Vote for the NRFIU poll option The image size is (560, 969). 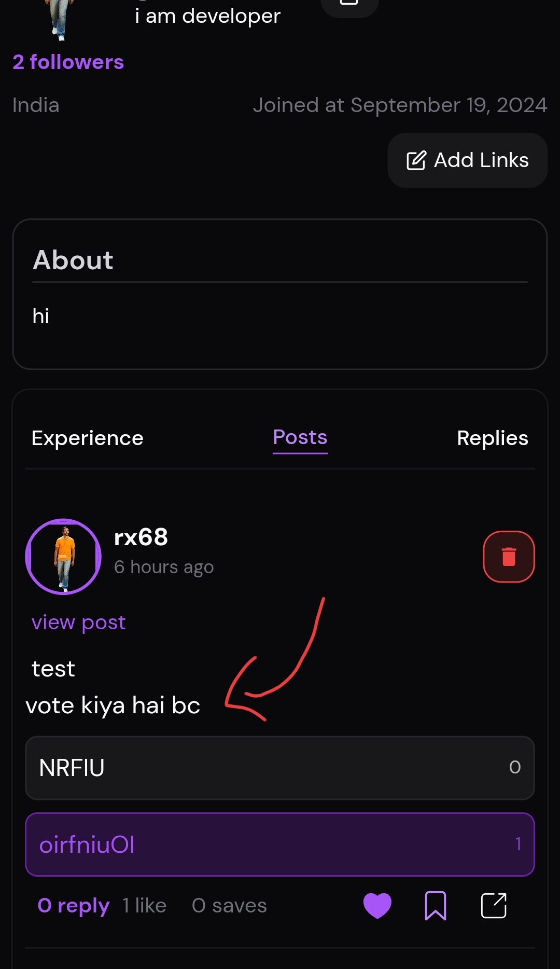click(x=280, y=768)
